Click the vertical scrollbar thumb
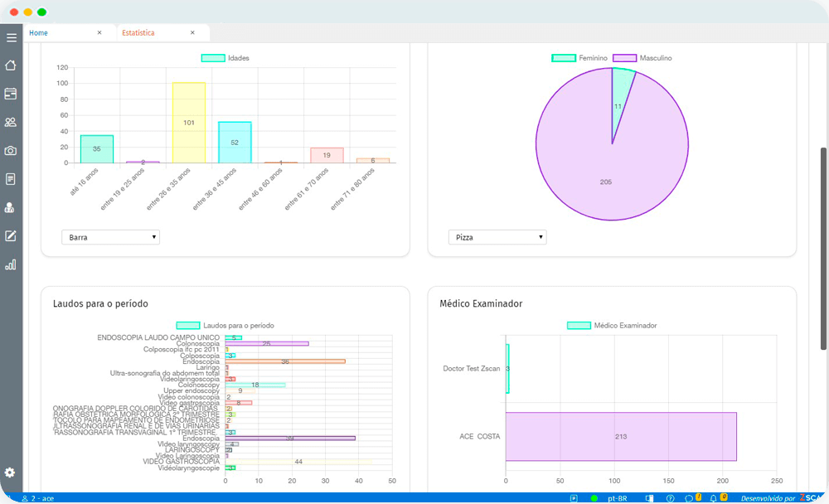Screen dimensions: 829x504 [x=823, y=249]
